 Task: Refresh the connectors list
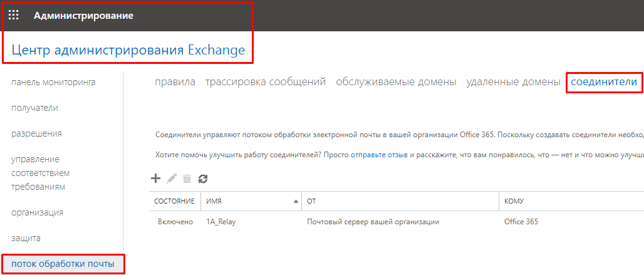[x=202, y=179]
